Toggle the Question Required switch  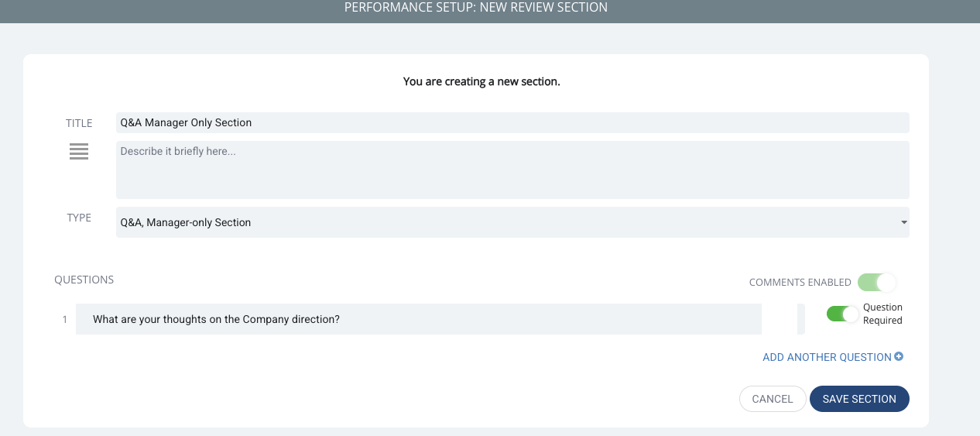(x=842, y=314)
